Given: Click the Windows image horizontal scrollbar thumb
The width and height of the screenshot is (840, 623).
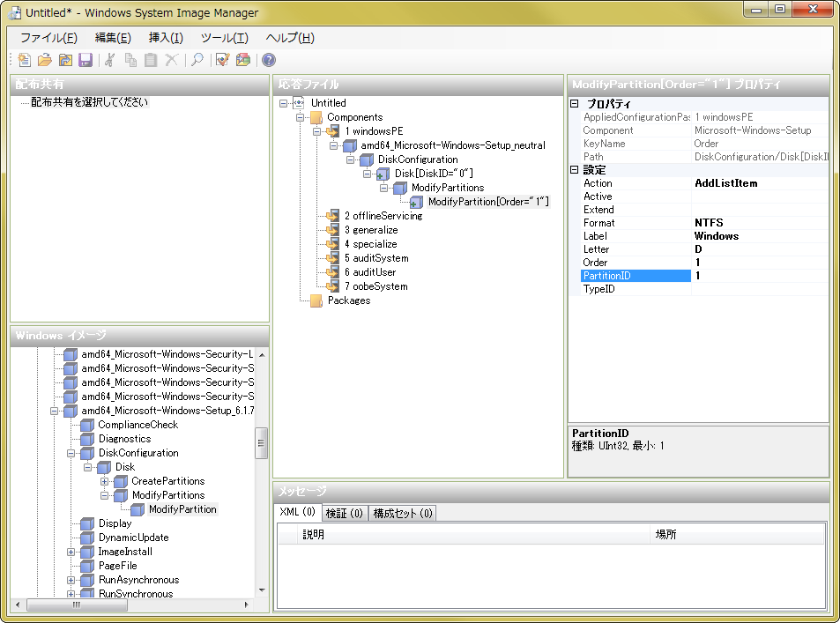Looking at the screenshot, I should [78, 604].
